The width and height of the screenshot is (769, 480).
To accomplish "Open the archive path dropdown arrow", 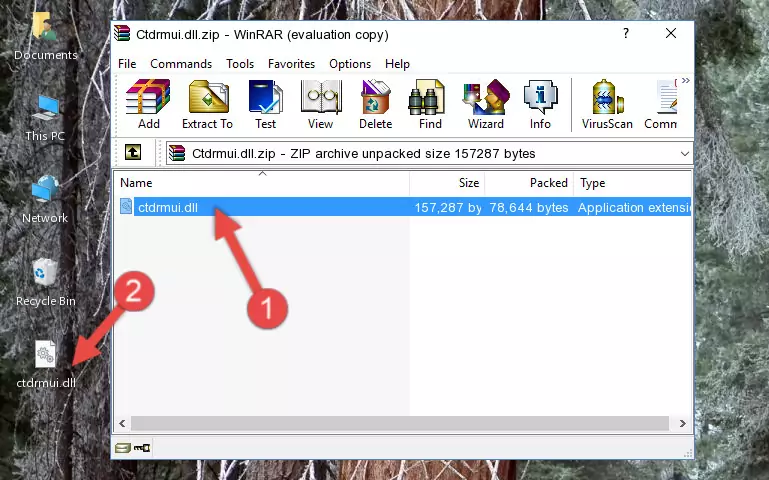I will (x=685, y=154).
